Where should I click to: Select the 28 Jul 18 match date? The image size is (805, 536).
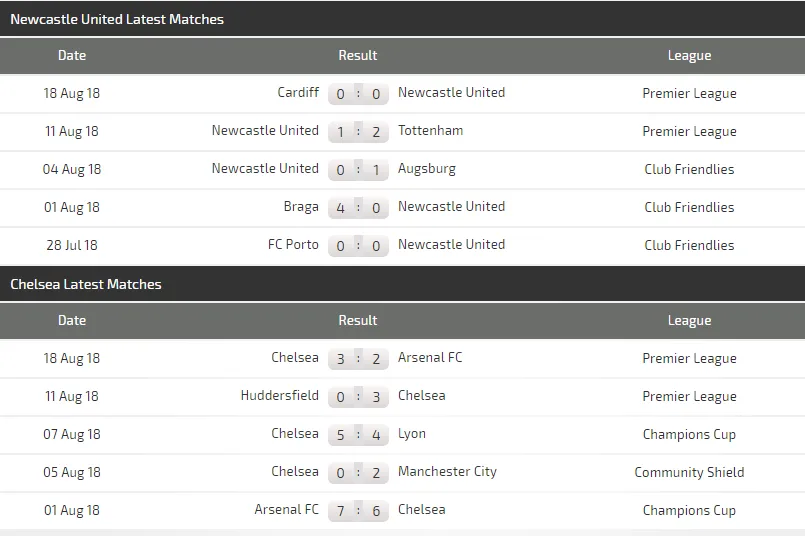(x=72, y=245)
